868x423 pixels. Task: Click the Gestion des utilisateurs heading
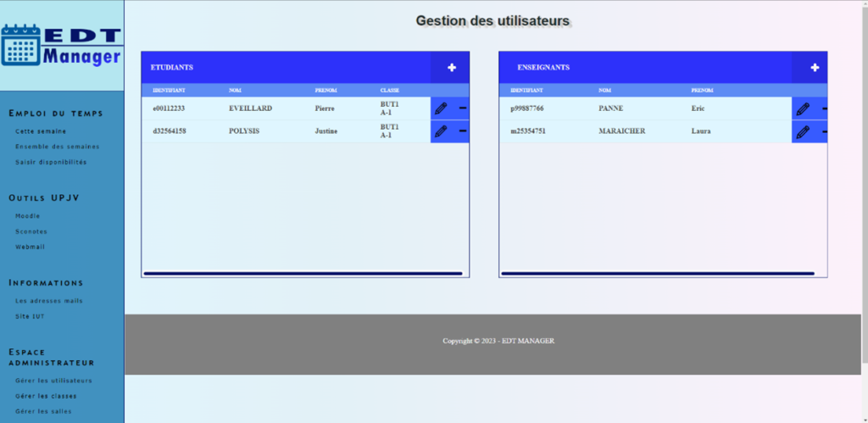pos(492,21)
